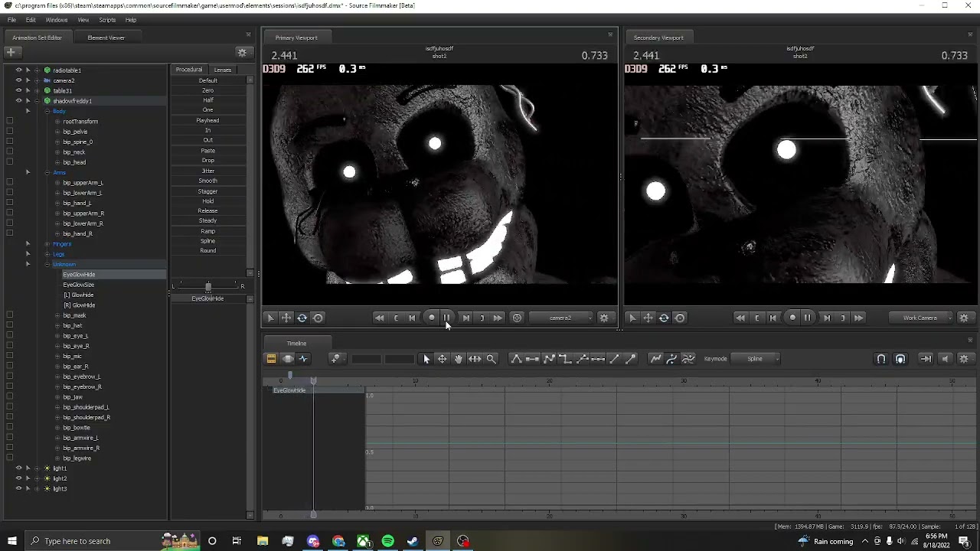The image size is (980, 551).
Task: Click record button in Primary Viewport
Action: pos(432,318)
